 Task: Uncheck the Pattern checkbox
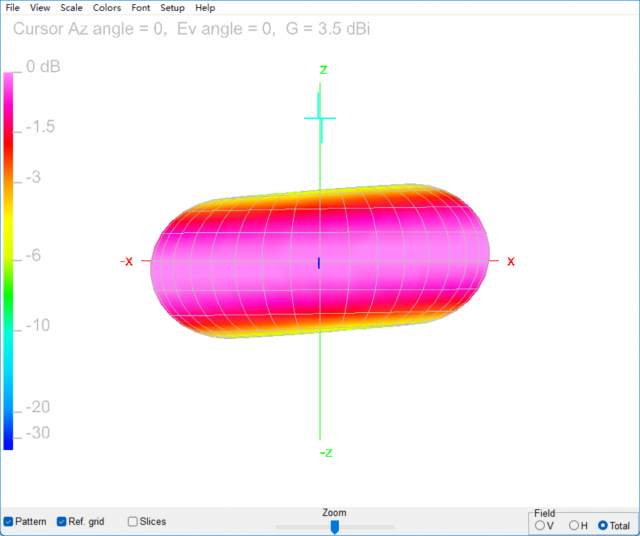[9, 522]
